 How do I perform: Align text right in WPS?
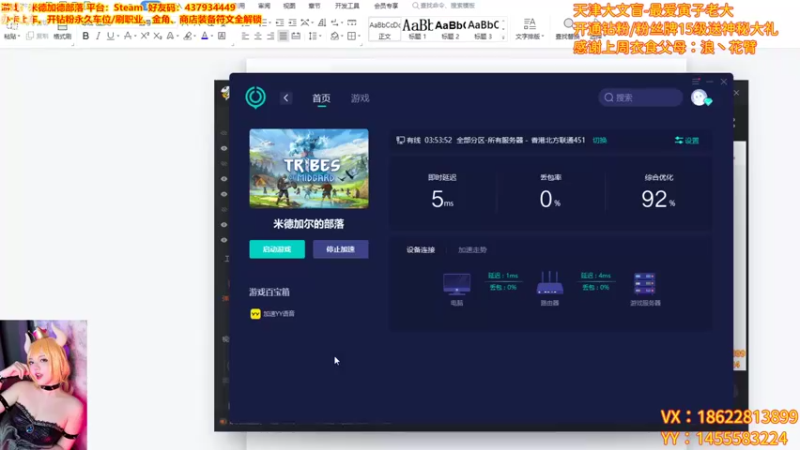click(270, 36)
